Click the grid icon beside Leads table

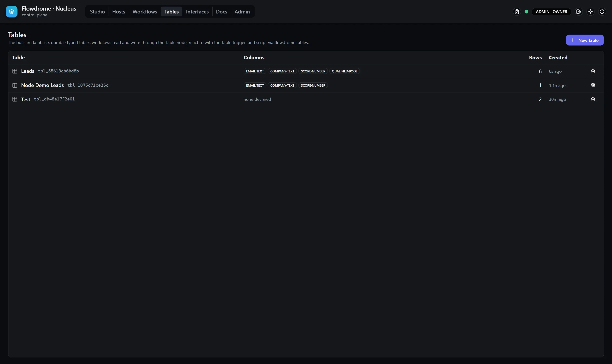pos(15,71)
